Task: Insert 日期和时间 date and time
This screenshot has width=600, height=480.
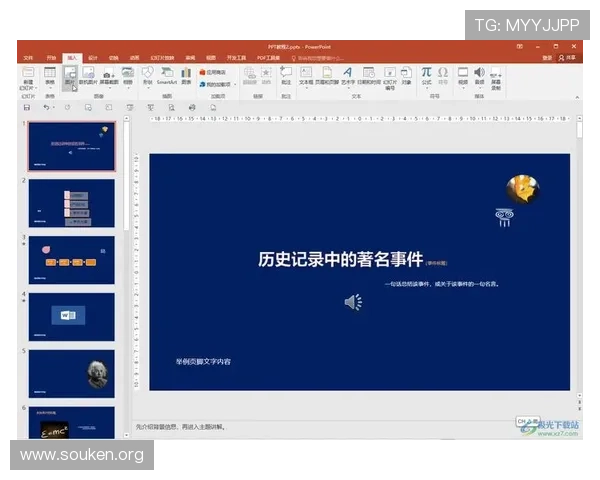Action: (369, 75)
